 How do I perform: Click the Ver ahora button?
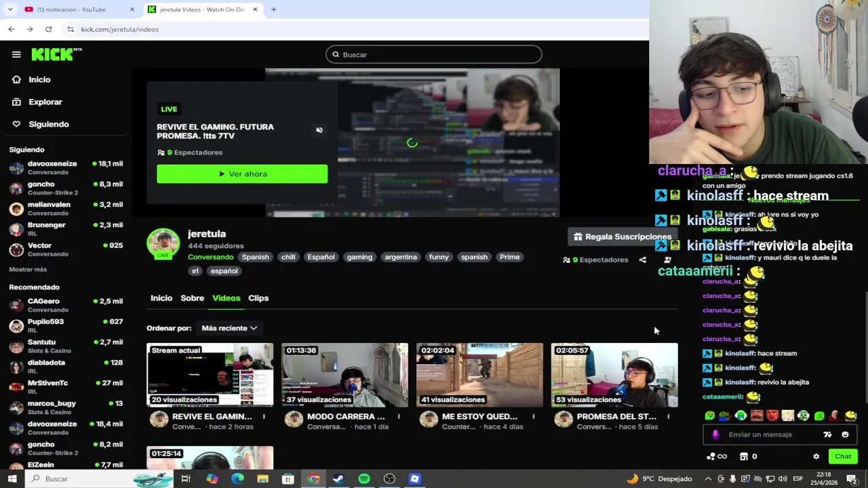242,174
